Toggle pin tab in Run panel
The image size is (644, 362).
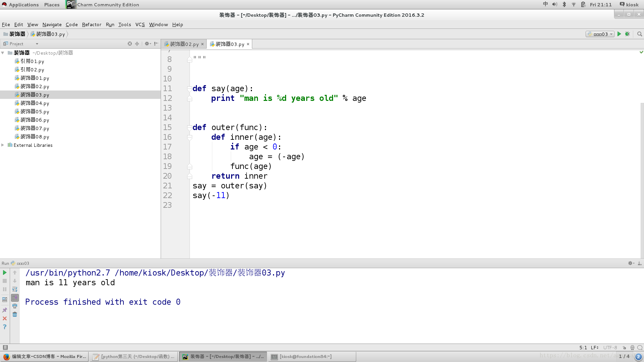tap(5, 310)
